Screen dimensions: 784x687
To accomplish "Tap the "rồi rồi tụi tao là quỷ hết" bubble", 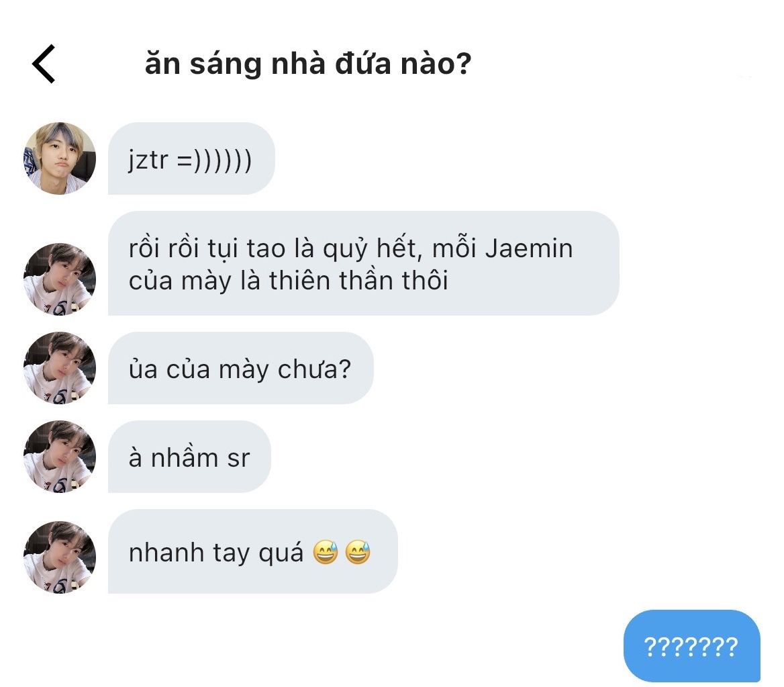I will point(362,264).
